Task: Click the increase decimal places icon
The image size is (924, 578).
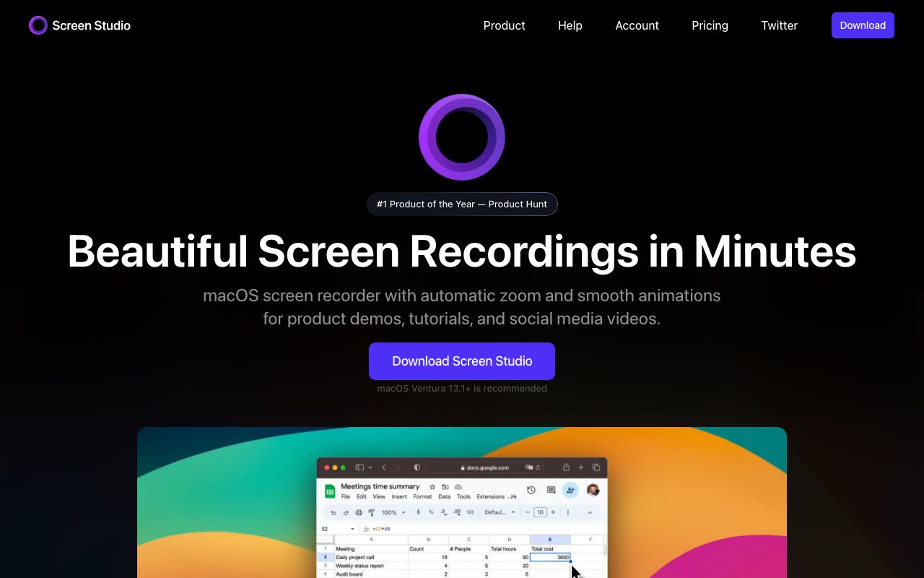Action: [457, 513]
